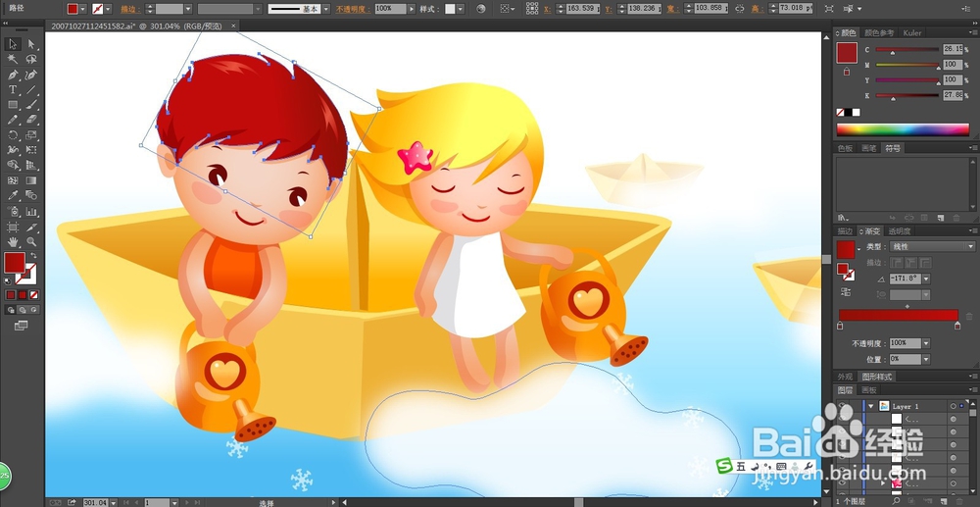The width and height of the screenshot is (980, 507).
Task: Switch to the 画笔 brushes tab
Action: [868, 148]
